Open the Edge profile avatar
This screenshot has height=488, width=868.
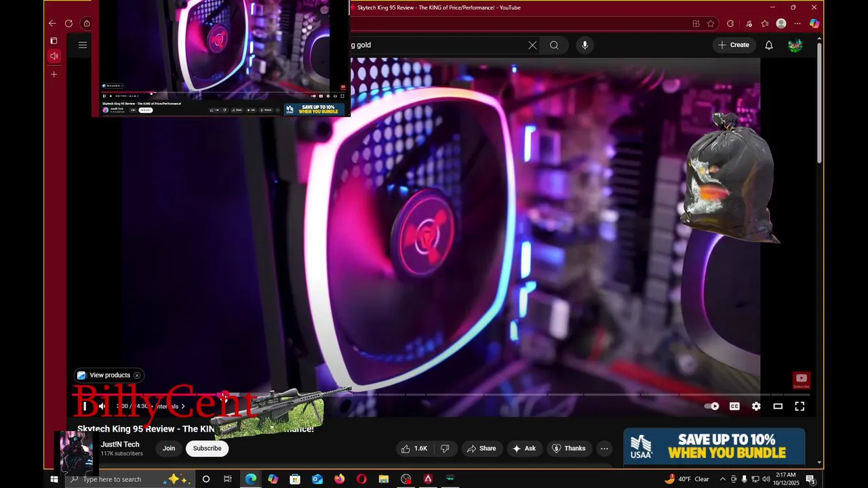coord(781,24)
